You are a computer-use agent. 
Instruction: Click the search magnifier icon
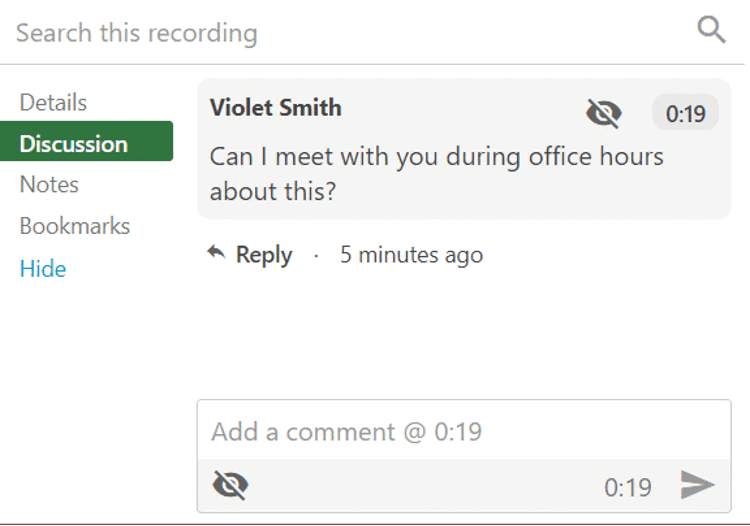(711, 30)
